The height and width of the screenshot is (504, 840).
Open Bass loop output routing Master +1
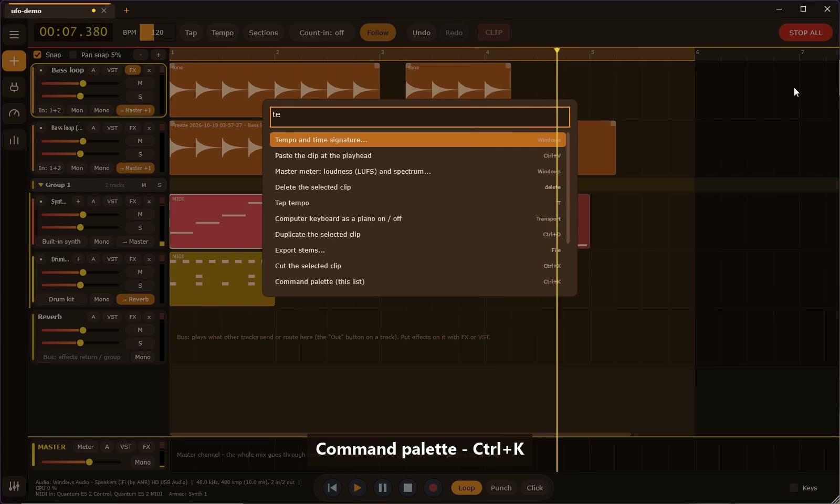tap(135, 110)
